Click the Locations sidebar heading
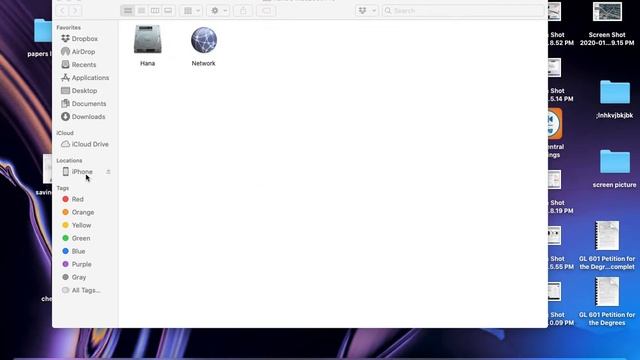The width and height of the screenshot is (640, 360). point(69,161)
